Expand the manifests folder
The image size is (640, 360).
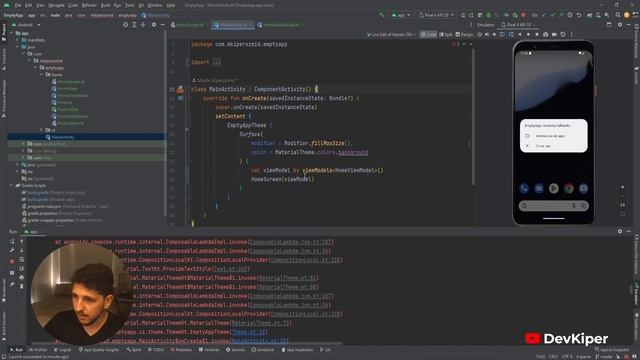click(17, 40)
